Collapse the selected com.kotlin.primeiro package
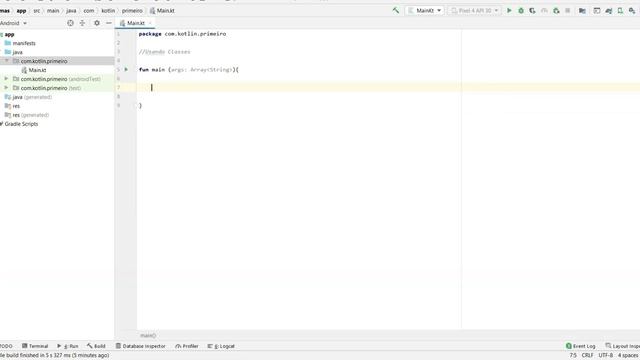The height and width of the screenshot is (360, 640). coord(7,61)
